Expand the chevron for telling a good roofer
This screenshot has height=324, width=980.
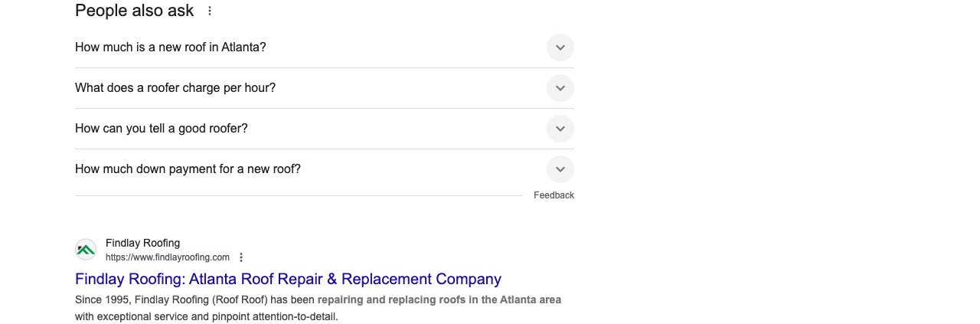560,129
